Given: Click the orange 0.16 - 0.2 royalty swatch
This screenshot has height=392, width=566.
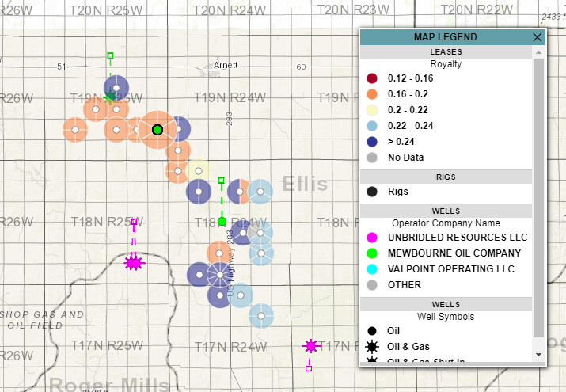Looking at the screenshot, I should [372, 94].
